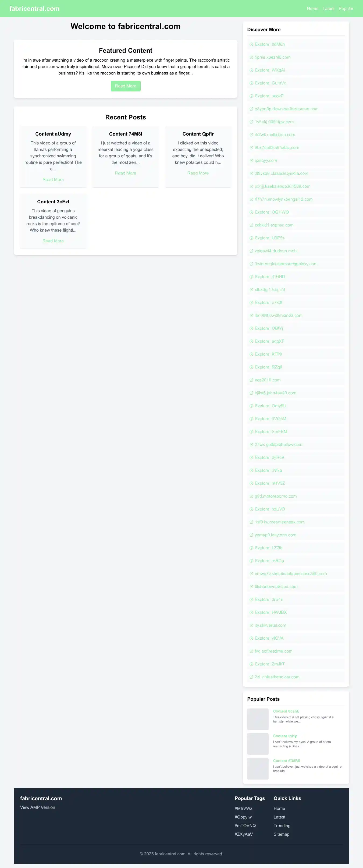This screenshot has height=868, width=363.
Task: Click the circle icon next to Explore 9VG5M
Action: [251, 419]
